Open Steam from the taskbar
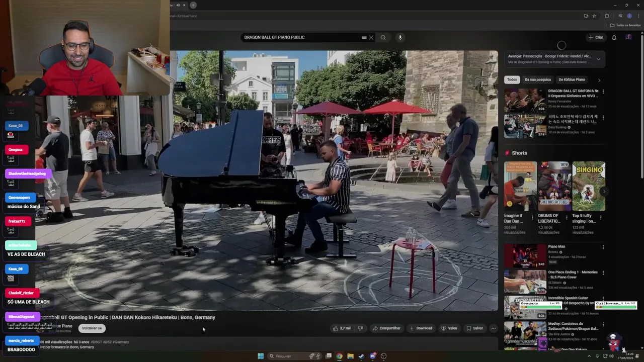Image resolution: width=644 pixels, height=362 pixels. point(361,356)
